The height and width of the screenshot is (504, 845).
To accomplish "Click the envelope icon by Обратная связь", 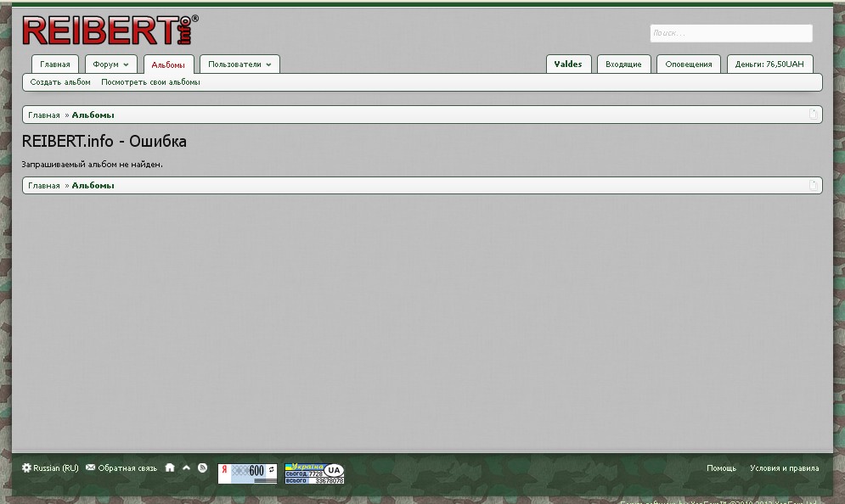I will tap(91, 468).
